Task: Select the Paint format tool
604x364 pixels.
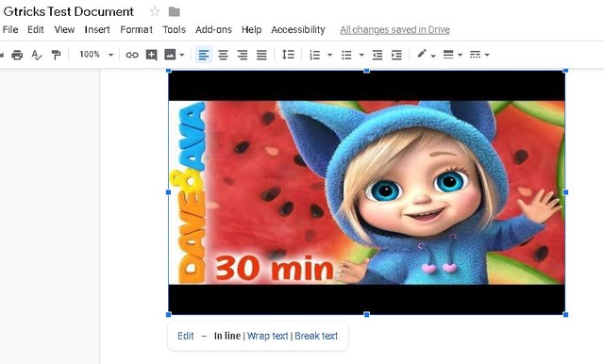Action: [57, 55]
